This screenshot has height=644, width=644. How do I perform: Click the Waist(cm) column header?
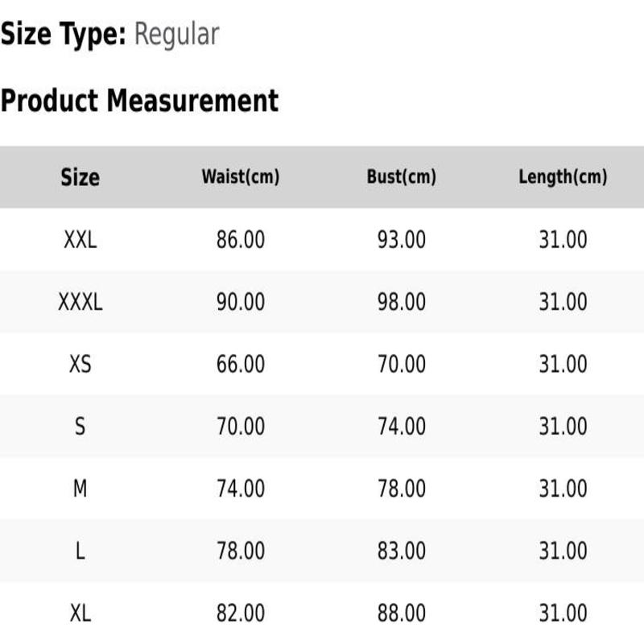(x=241, y=176)
